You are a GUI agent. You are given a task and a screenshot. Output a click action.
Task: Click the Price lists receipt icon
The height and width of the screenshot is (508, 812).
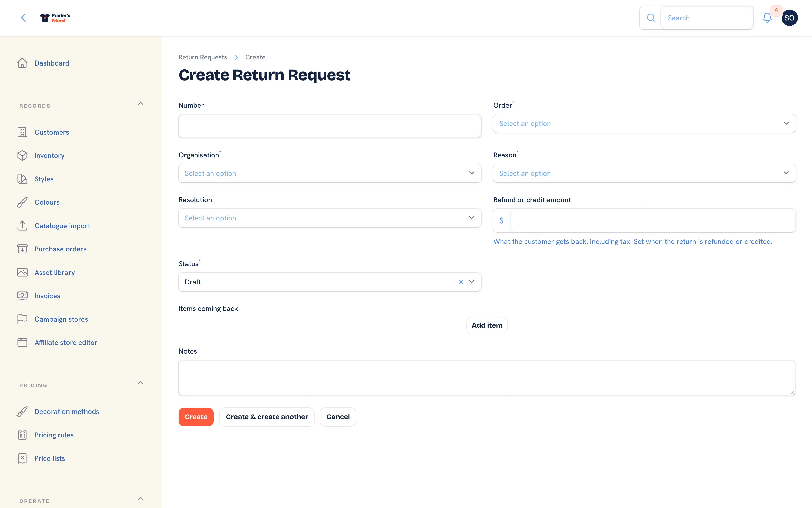(x=22, y=458)
